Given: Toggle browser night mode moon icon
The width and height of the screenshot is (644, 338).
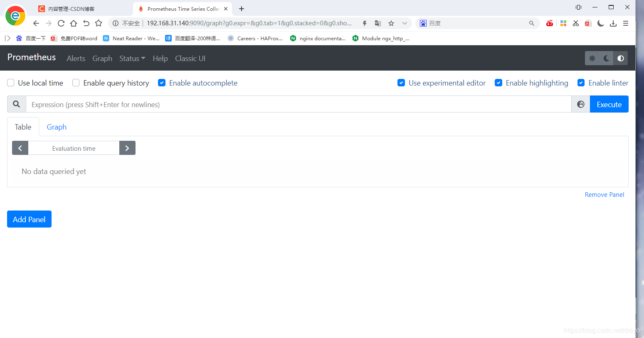Looking at the screenshot, I should point(601,23).
